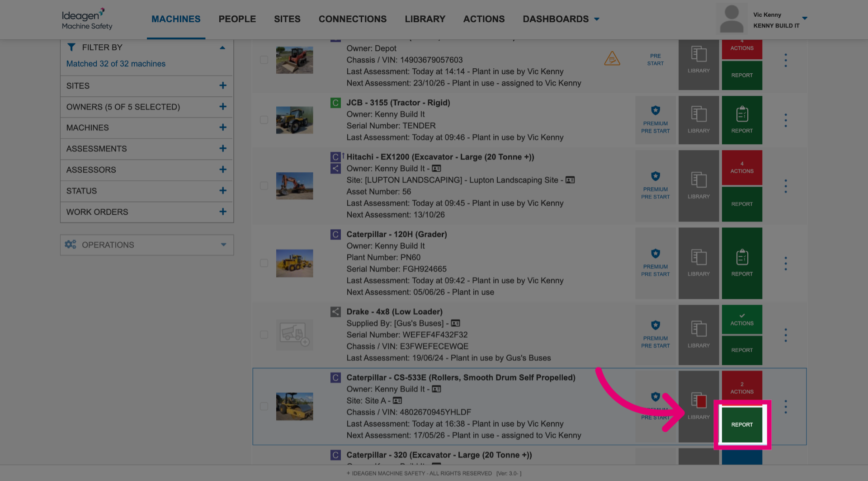Open Pre Start for the Depot-owned machine
868x481 pixels.
655,60
